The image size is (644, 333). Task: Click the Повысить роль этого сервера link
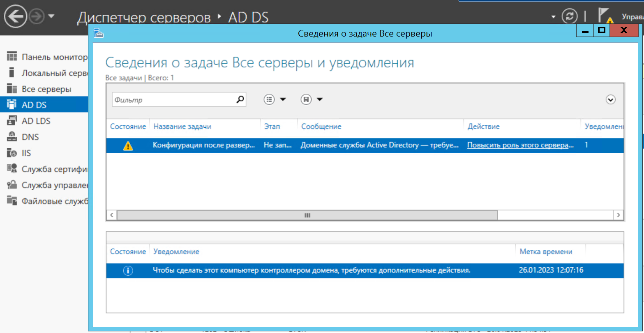pyautogui.click(x=520, y=145)
